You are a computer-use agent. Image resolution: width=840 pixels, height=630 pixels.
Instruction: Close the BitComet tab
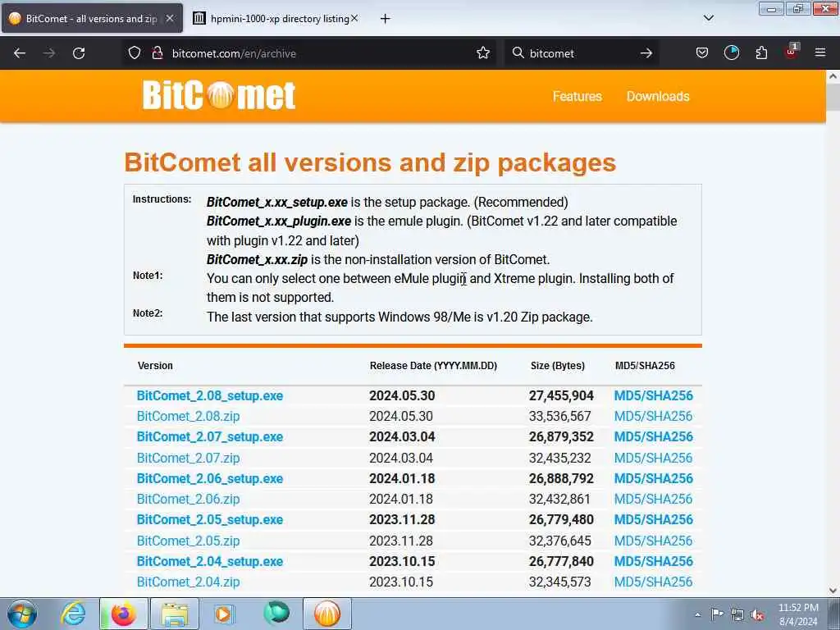click(x=170, y=18)
